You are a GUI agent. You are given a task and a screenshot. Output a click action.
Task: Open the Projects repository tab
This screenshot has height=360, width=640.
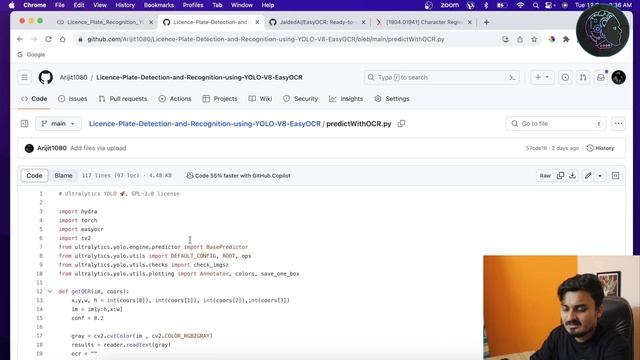tap(220, 99)
